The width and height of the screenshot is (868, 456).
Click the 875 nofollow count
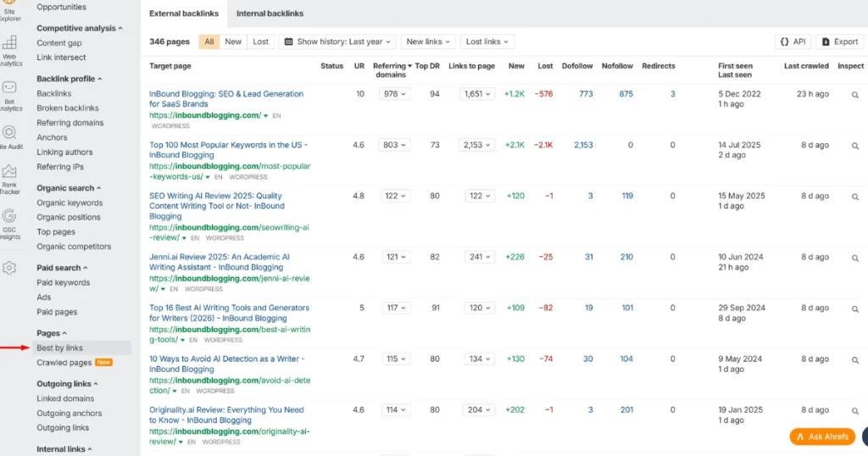[626, 94]
